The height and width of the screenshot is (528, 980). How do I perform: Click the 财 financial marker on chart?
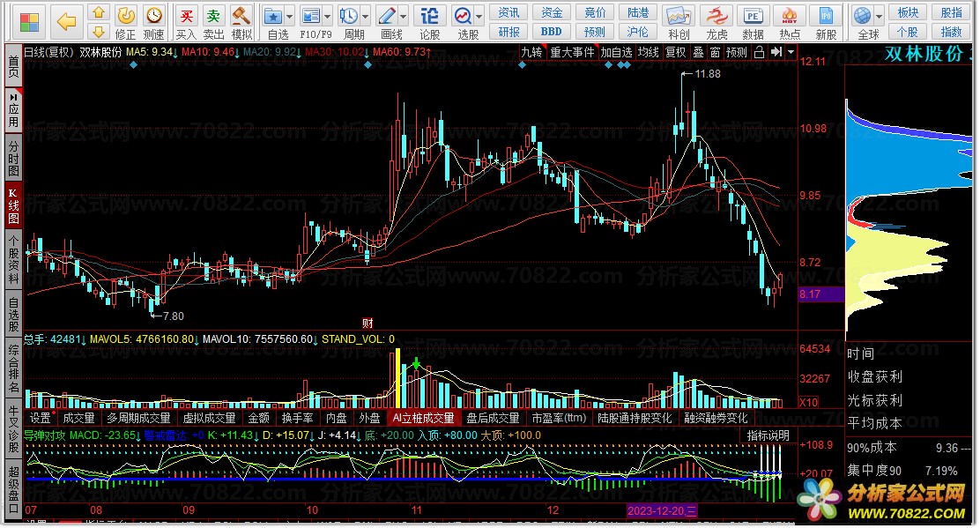[367, 323]
